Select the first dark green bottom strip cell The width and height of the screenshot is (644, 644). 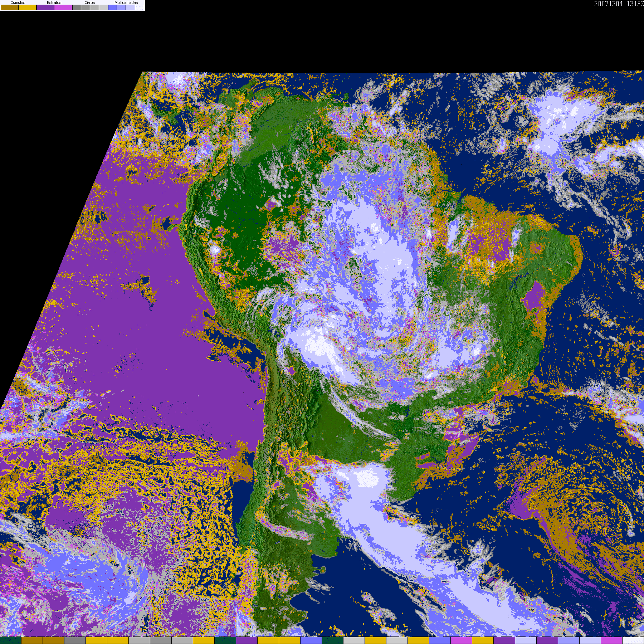coord(11,640)
